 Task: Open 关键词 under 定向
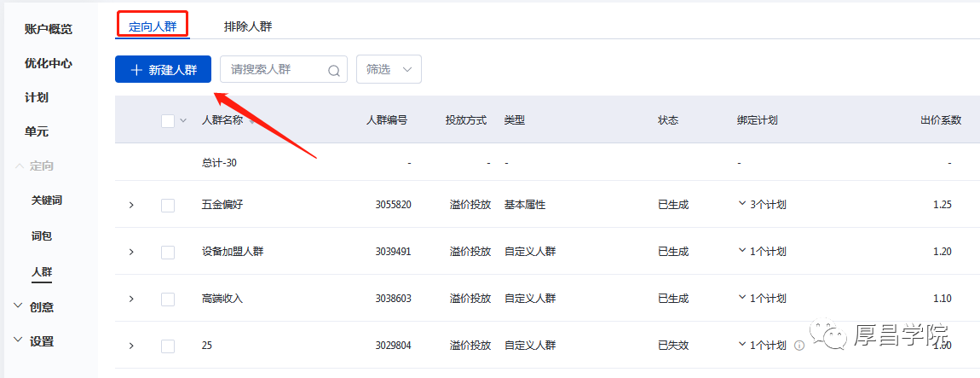(x=47, y=201)
